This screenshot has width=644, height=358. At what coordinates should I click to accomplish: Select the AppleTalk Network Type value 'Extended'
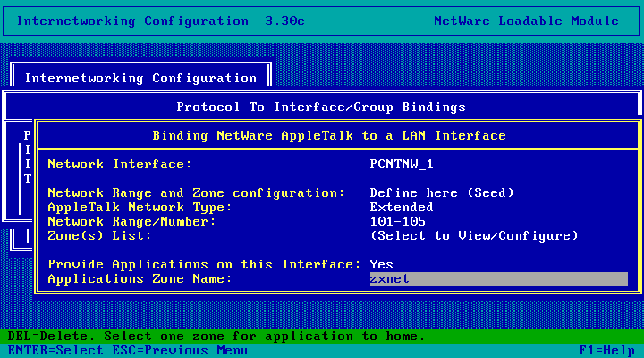(402, 207)
